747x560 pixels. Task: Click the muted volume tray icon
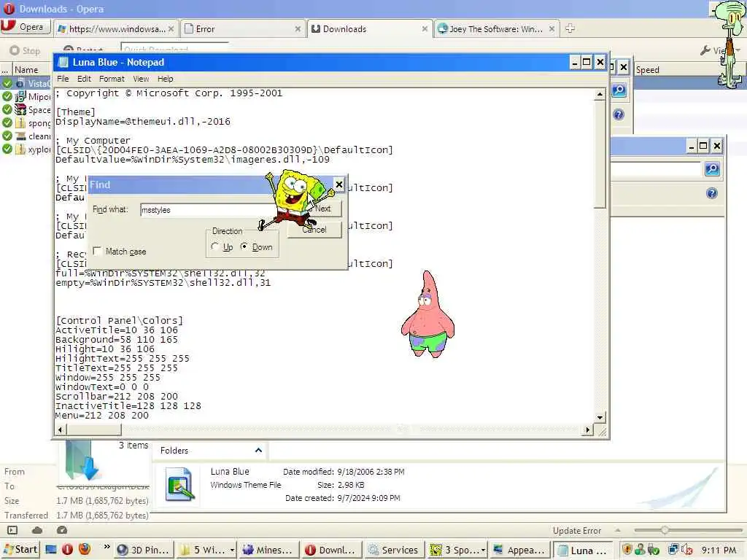click(687, 550)
